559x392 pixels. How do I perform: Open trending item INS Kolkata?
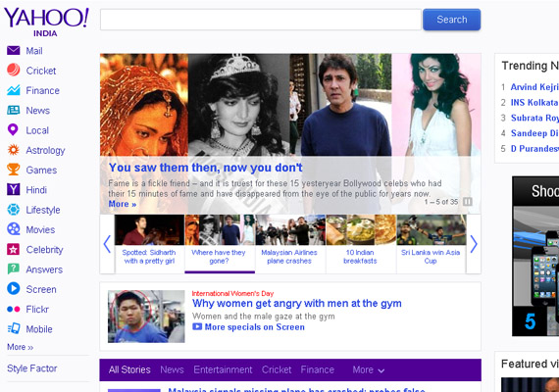pyautogui.click(x=534, y=103)
